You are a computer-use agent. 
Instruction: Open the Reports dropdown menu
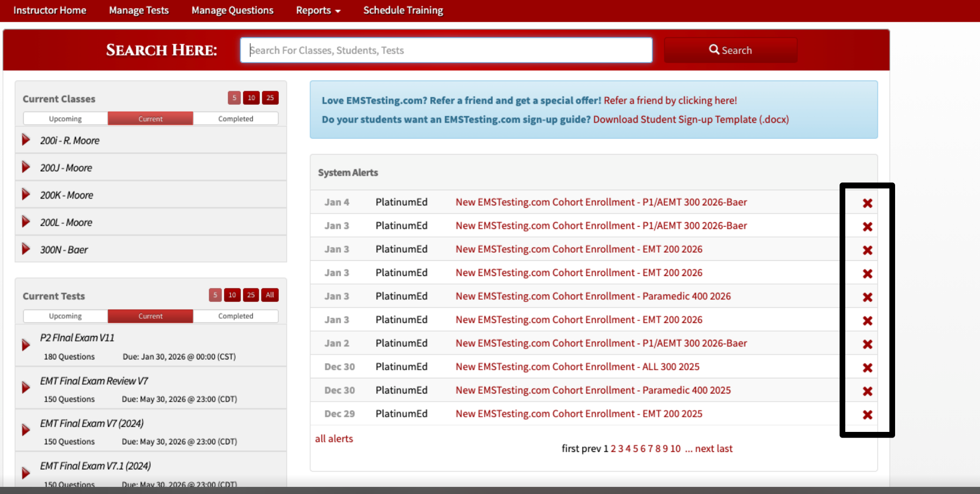(318, 10)
